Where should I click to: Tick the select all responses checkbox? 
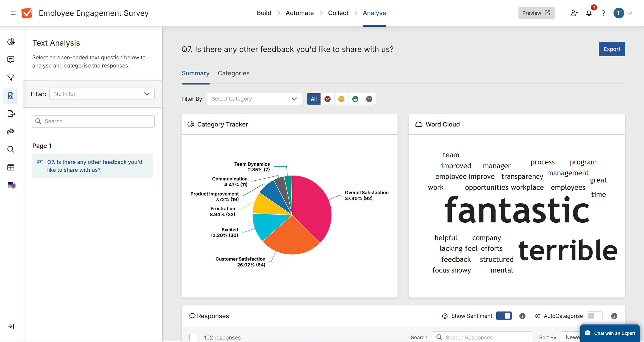click(x=193, y=337)
